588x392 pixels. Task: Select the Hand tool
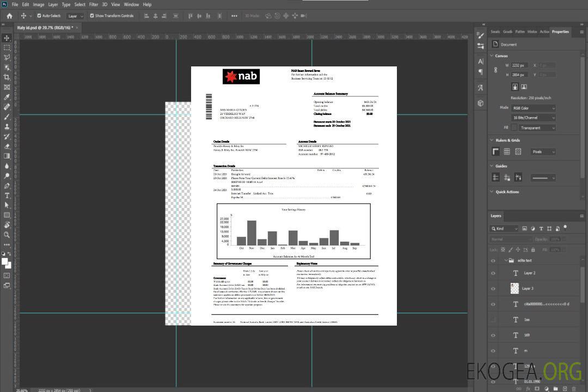click(x=7, y=225)
